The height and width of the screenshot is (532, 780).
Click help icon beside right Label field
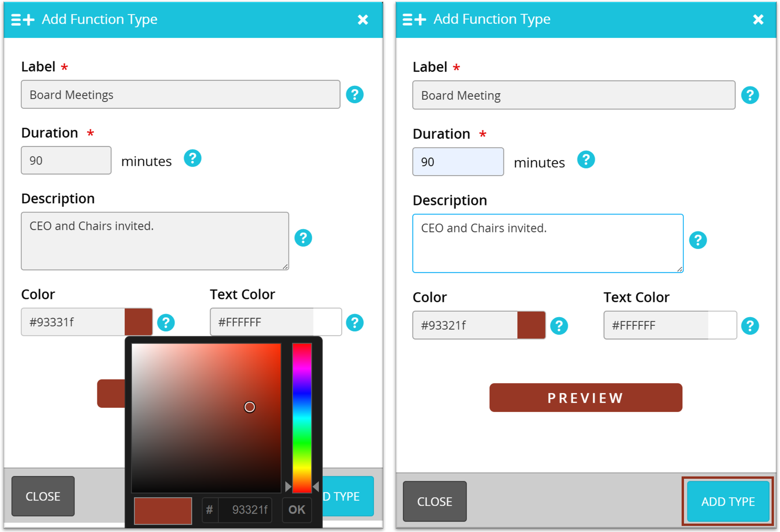(x=750, y=95)
